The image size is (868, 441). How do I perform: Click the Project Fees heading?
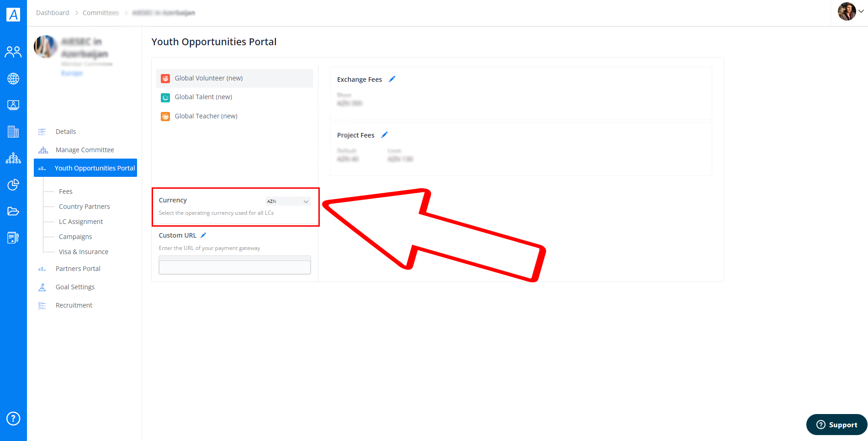tap(356, 135)
